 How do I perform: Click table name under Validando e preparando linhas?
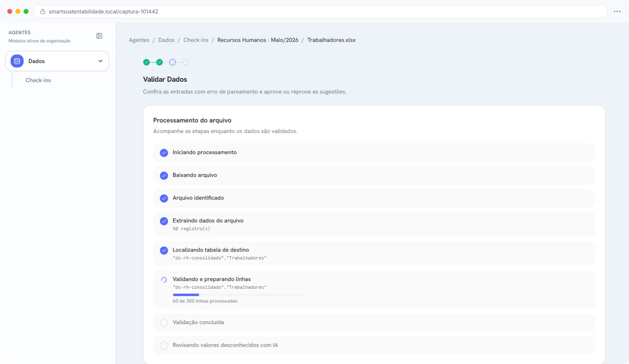point(219,287)
